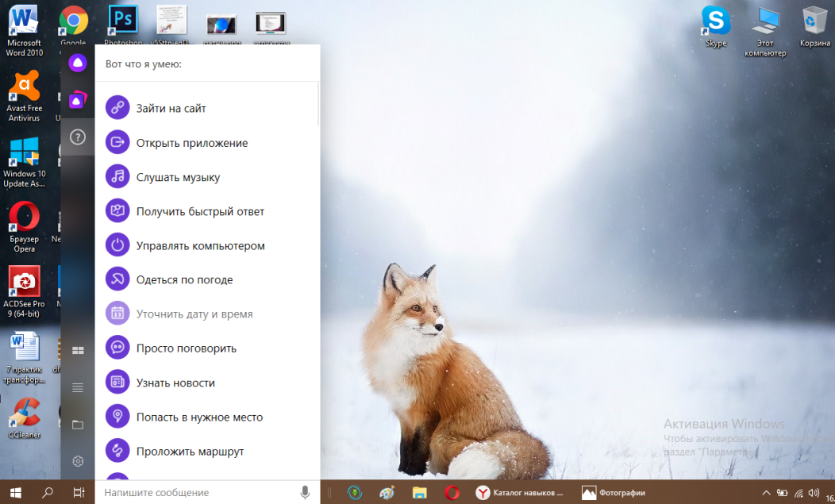
Task: Select the question mark help icon
Action: 78,137
